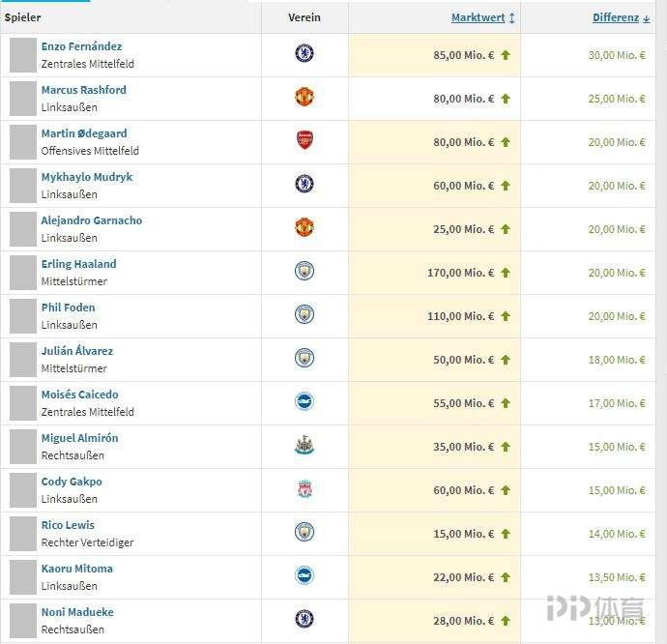Image resolution: width=667 pixels, height=644 pixels.
Task: Open Enzo Fernández player profile
Action: [x=81, y=46]
